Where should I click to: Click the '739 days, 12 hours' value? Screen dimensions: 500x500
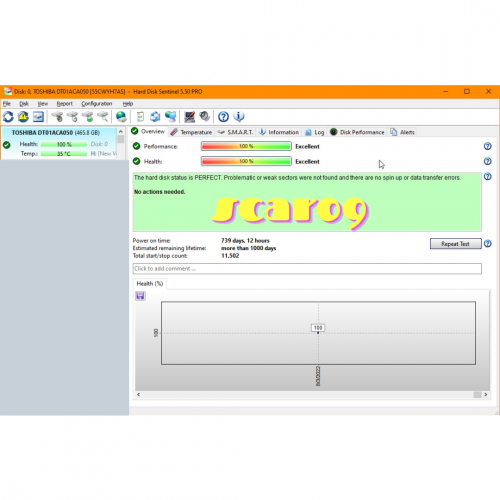pyautogui.click(x=245, y=240)
